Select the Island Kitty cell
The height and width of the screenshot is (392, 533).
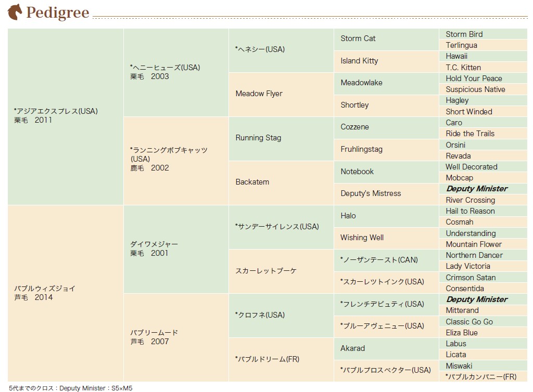click(x=386, y=61)
